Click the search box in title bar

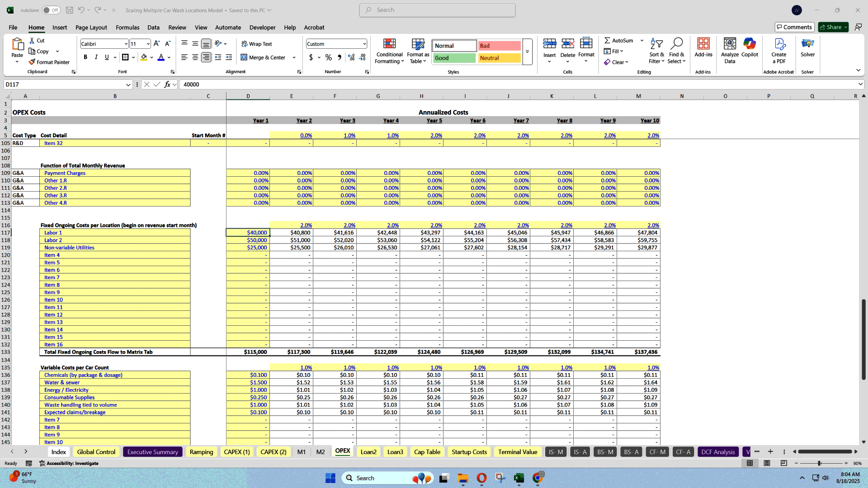[x=437, y=10]
